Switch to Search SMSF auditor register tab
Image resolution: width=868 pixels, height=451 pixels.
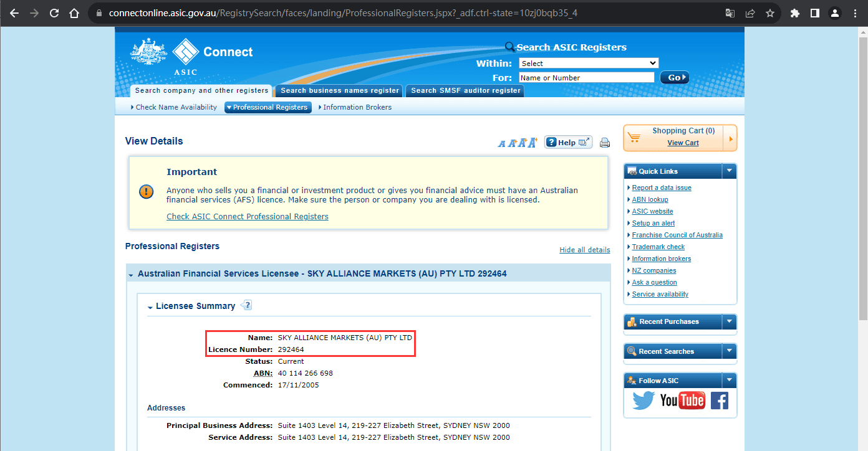pos(465,91)
